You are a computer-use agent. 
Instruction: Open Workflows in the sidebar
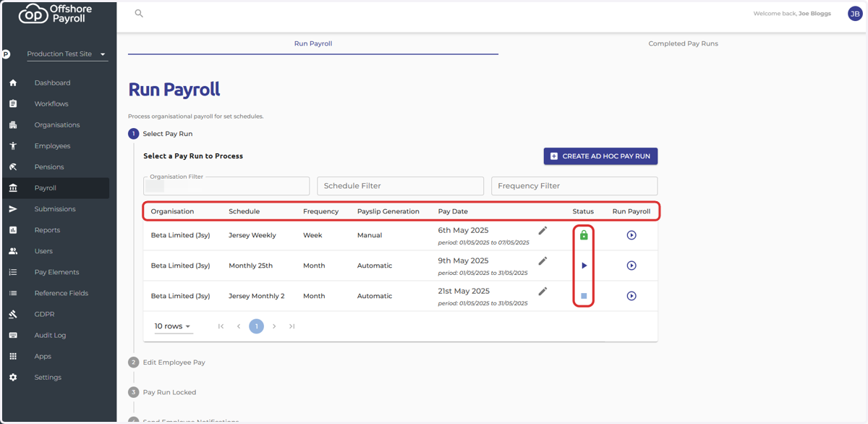[x=51, y=103]
